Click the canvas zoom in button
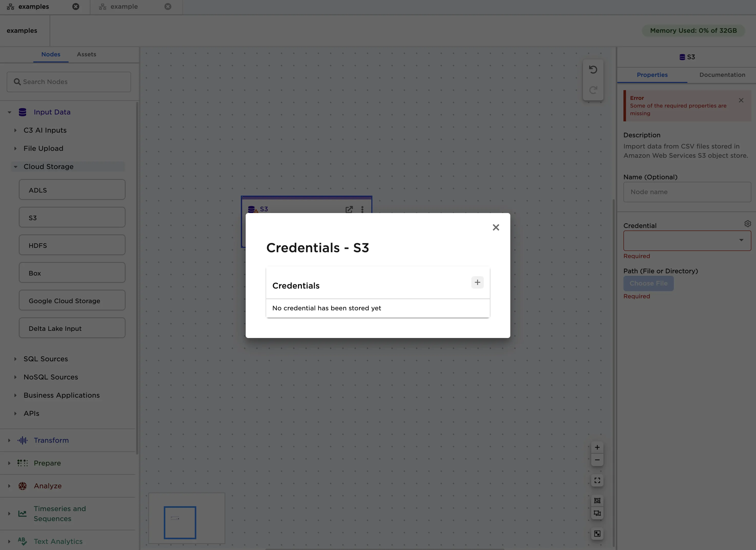The image size is (756, 550). pos(597,447)
